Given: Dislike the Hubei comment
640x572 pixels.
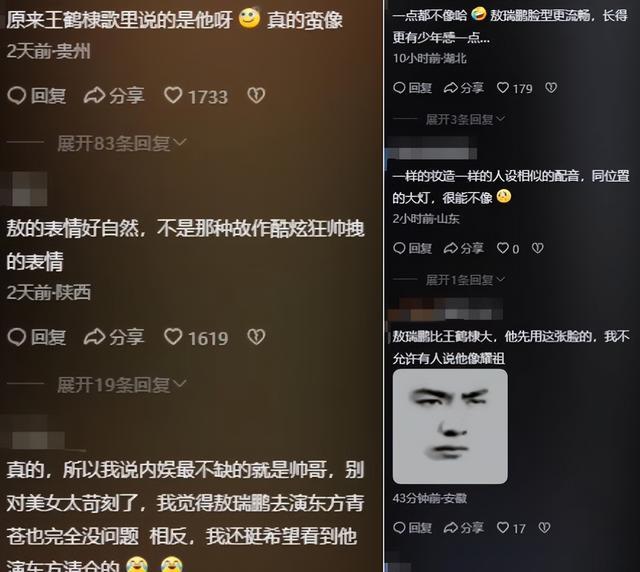Looking at the screenshot, I should pyautogui.click(x=551, y=88).
